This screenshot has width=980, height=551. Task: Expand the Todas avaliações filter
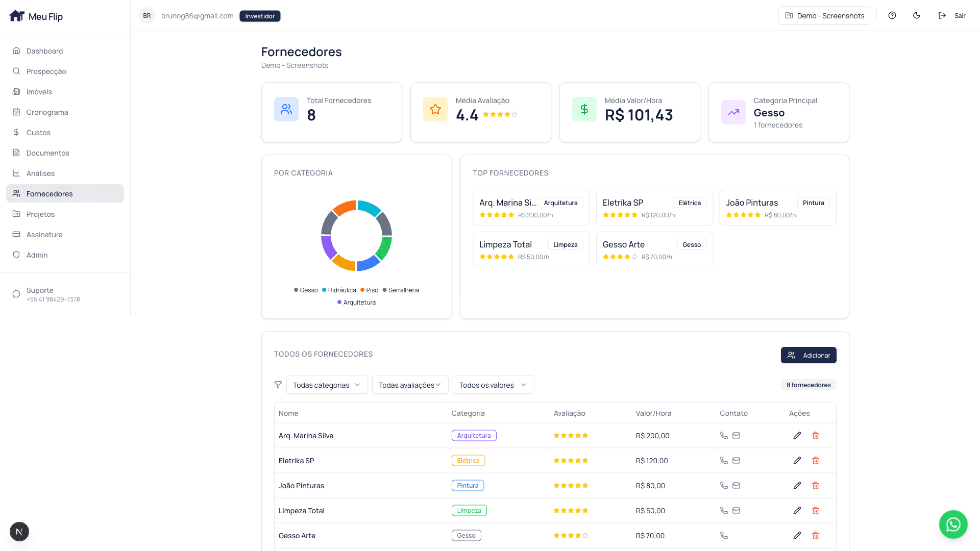(x=410, y=385)
